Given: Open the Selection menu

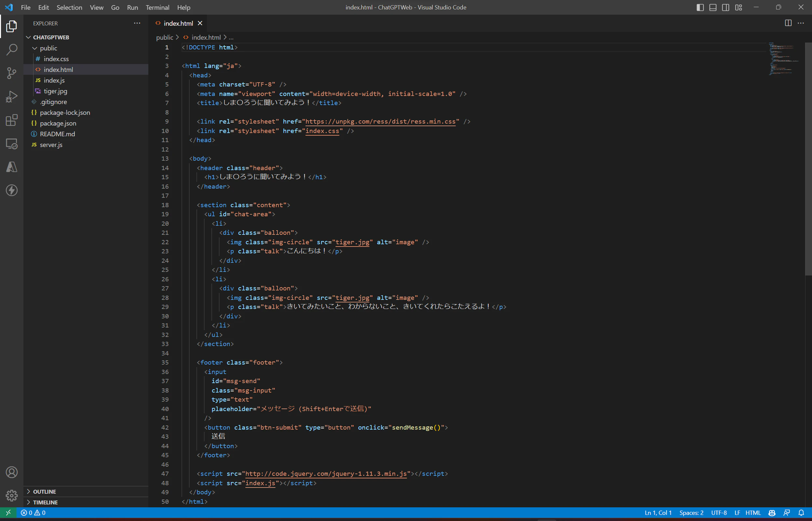Looking at the screenshot, I should [x=69, y=7].
